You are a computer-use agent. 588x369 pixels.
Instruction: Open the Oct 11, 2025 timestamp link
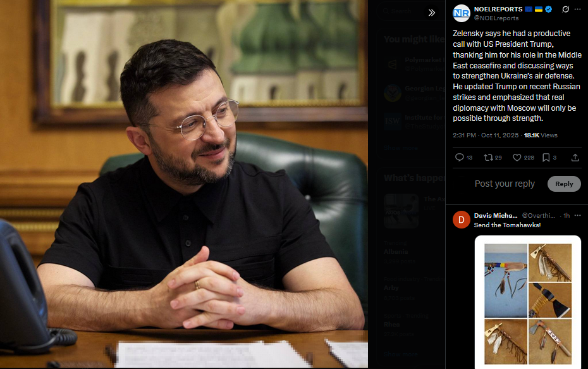pos(499,135)
